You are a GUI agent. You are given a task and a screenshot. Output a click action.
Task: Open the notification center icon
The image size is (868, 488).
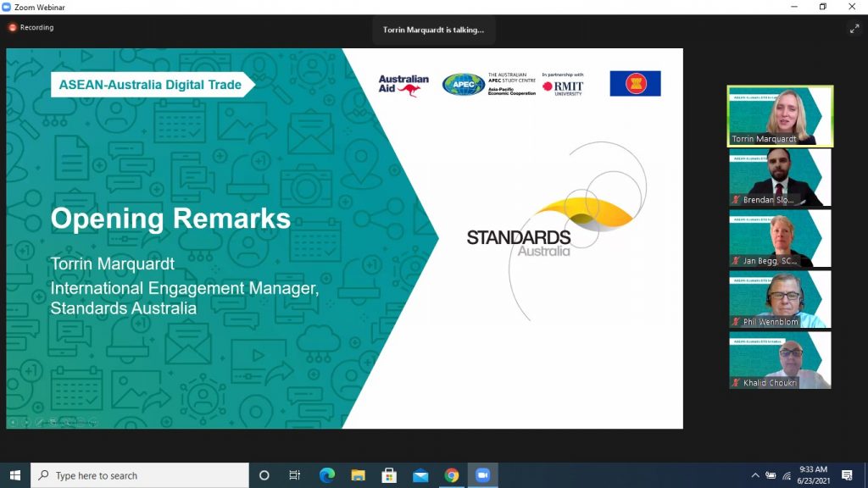[847, 475]
